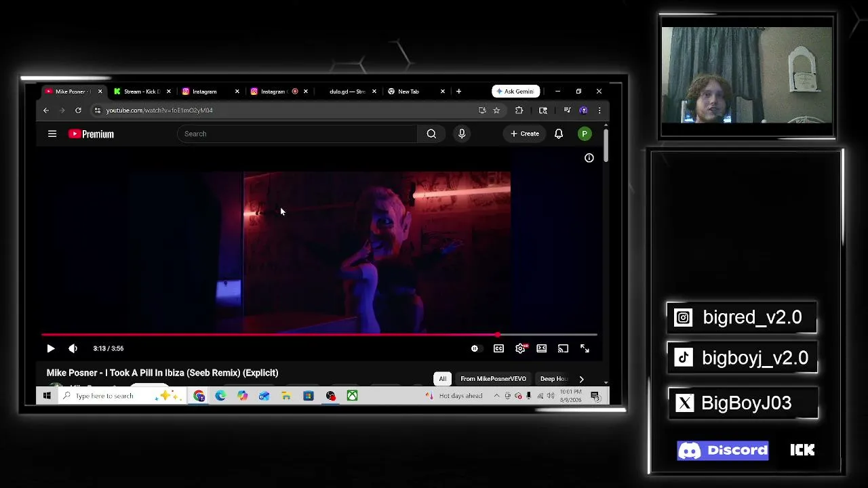Open a new Chrome tab with plus
This screenshot has width=868, height=488.
point(458,91)
